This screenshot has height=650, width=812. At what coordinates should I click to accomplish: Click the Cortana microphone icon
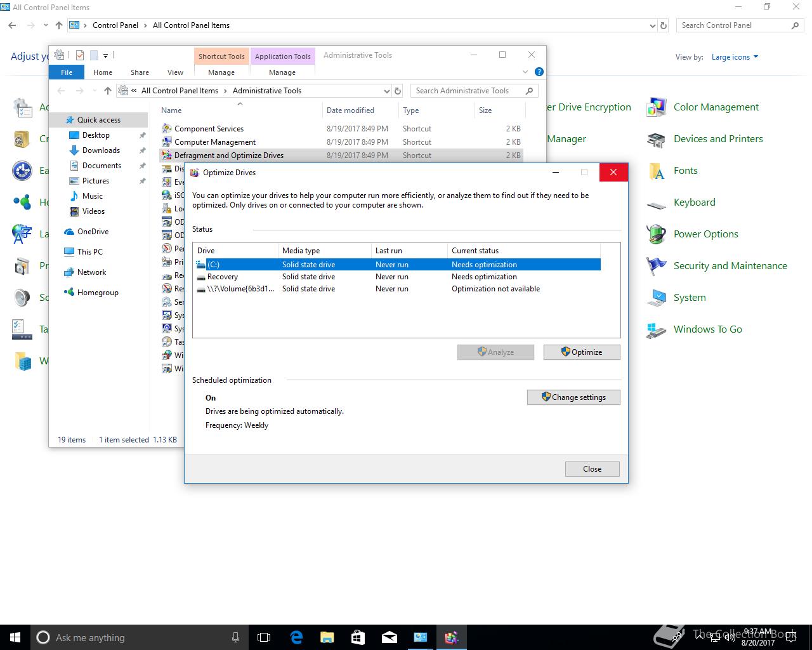click(235, 637)
